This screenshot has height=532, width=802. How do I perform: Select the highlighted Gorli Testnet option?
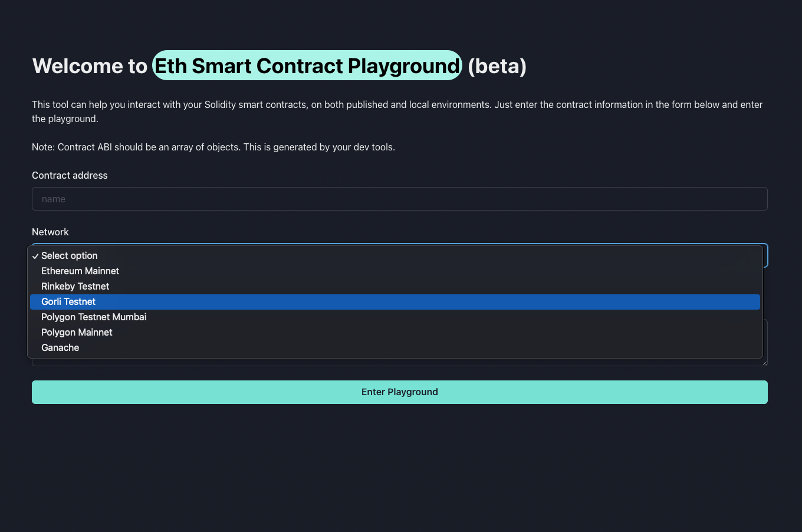[68, 301]
